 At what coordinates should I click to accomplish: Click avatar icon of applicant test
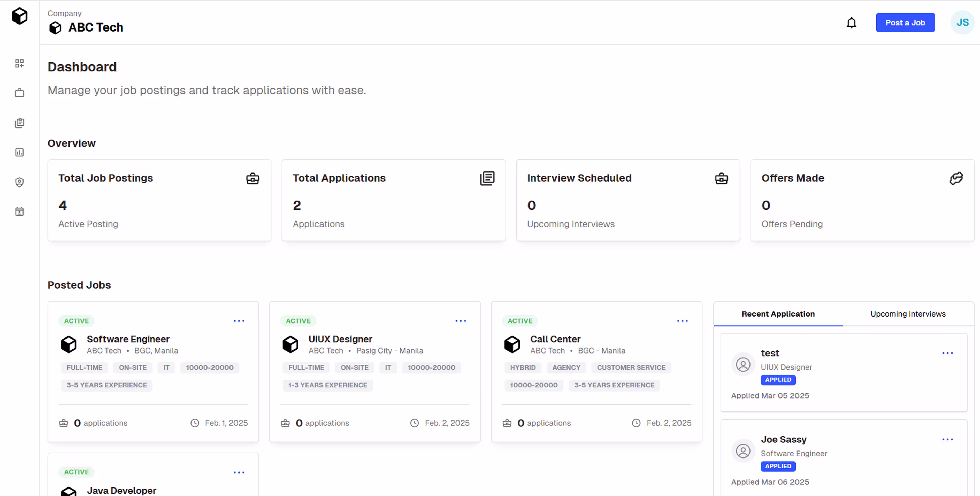click(743, 364)
